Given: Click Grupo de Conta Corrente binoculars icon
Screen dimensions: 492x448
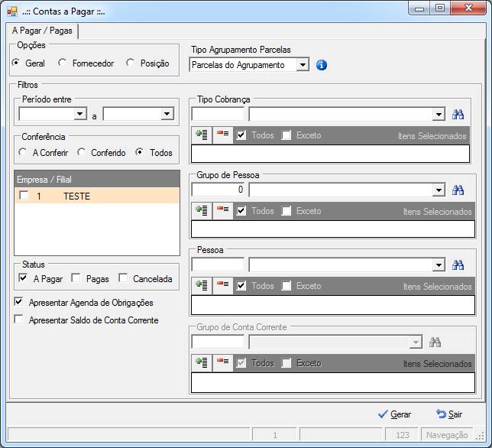Looking at the screenshot, I should (435, 342).
